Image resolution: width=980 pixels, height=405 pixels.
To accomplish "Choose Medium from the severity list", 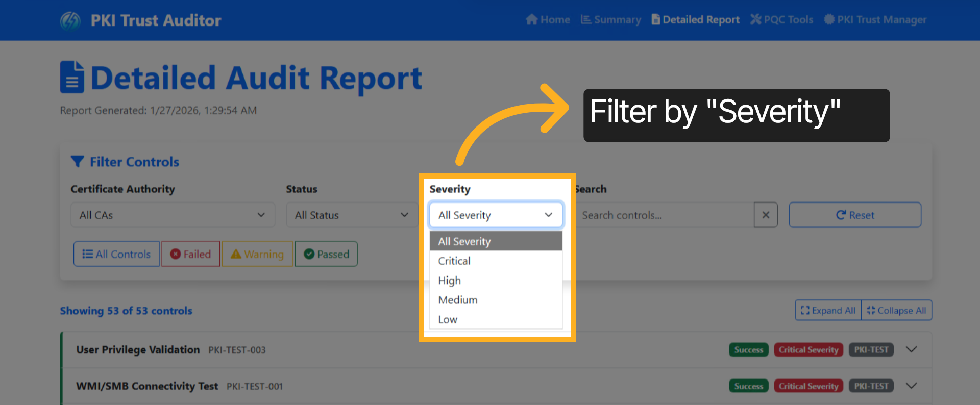I will (496, 300).
